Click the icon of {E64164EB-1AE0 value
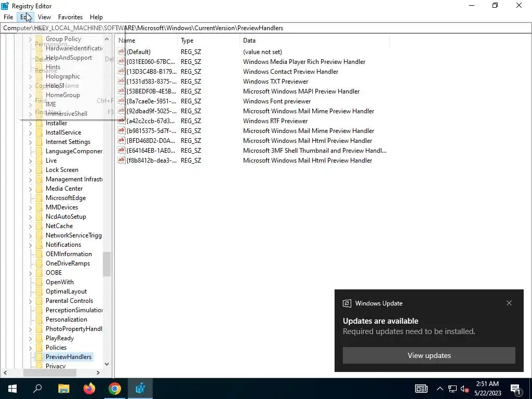 [x=122, y=150]
